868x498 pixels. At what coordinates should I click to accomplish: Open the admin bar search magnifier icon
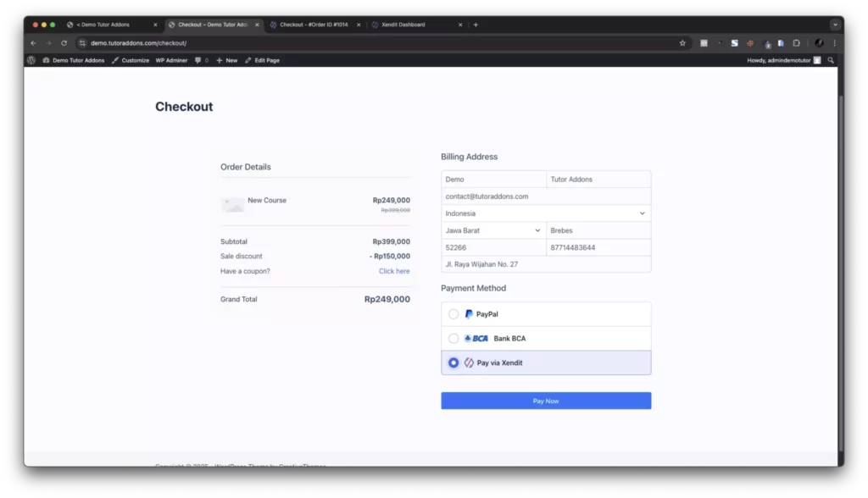831,60
